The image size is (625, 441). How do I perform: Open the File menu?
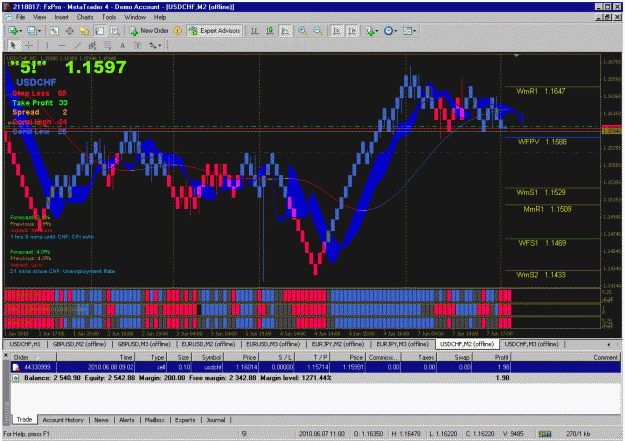pos(20,17)
